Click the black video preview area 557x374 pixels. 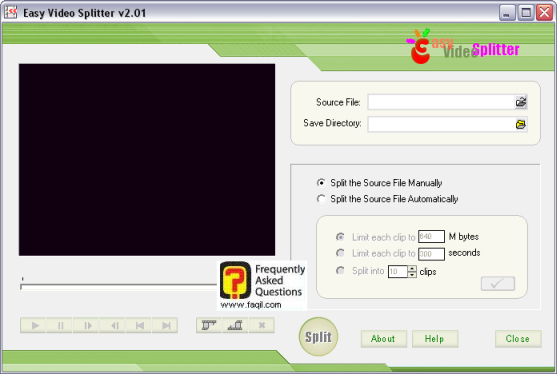(x=147, y=160)
